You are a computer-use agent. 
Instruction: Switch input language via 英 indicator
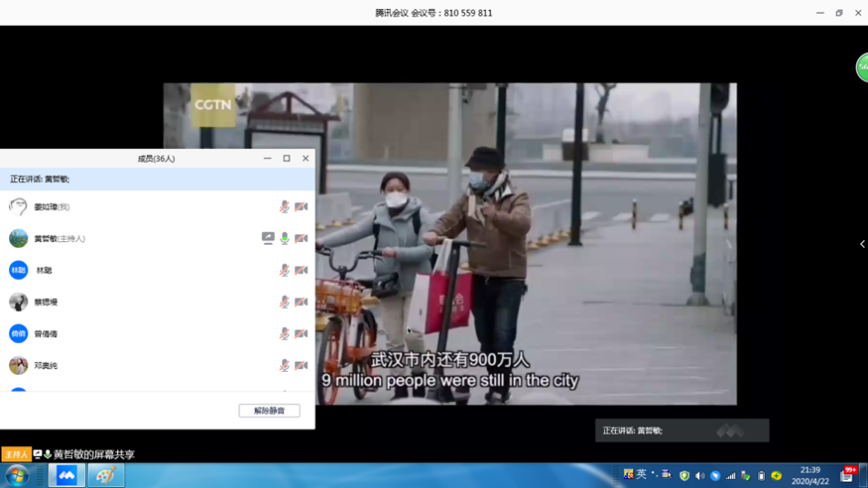click(x=641, y=474)
